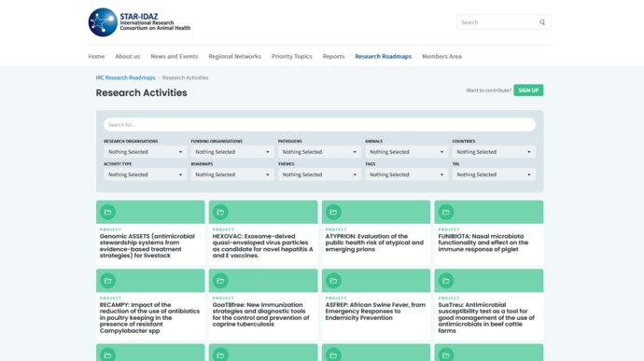Image resolution: width=644 pixels, height=361 pixels.
Task: Click folder icon on ASFREP card
Action: pos(333,281)
